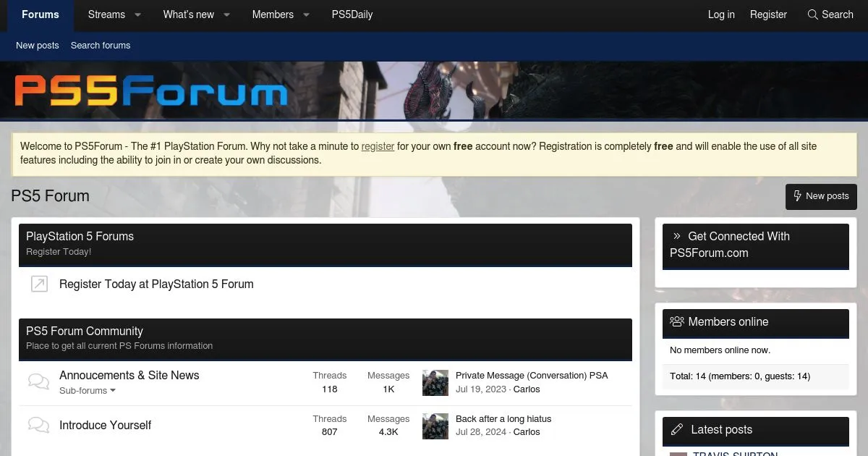Click the PS5Forum logo

click(150, 91)
